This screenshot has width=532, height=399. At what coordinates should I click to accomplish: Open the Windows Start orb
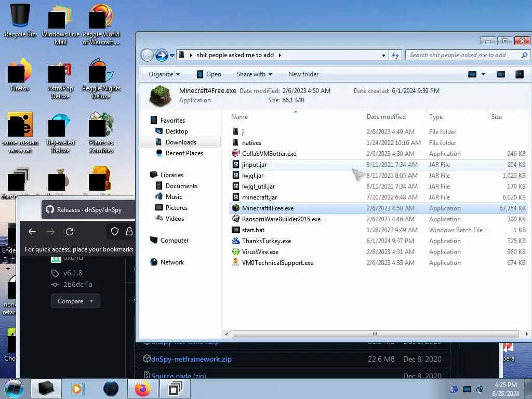coord(14,389)
